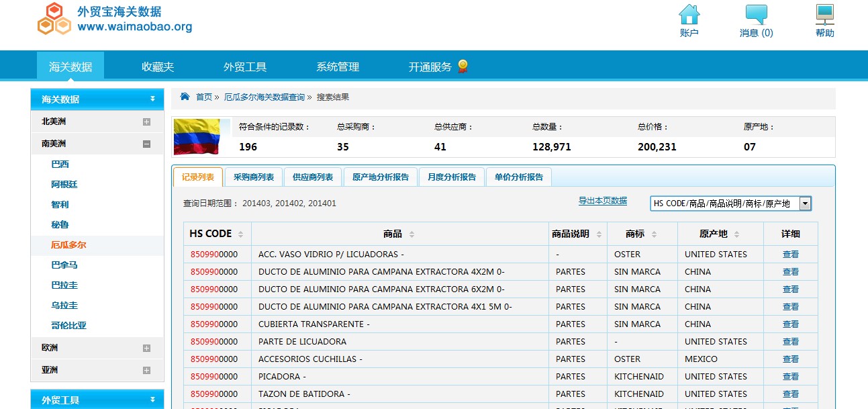
Task: Sort by HS CODE column arrows
Action: 240,234
